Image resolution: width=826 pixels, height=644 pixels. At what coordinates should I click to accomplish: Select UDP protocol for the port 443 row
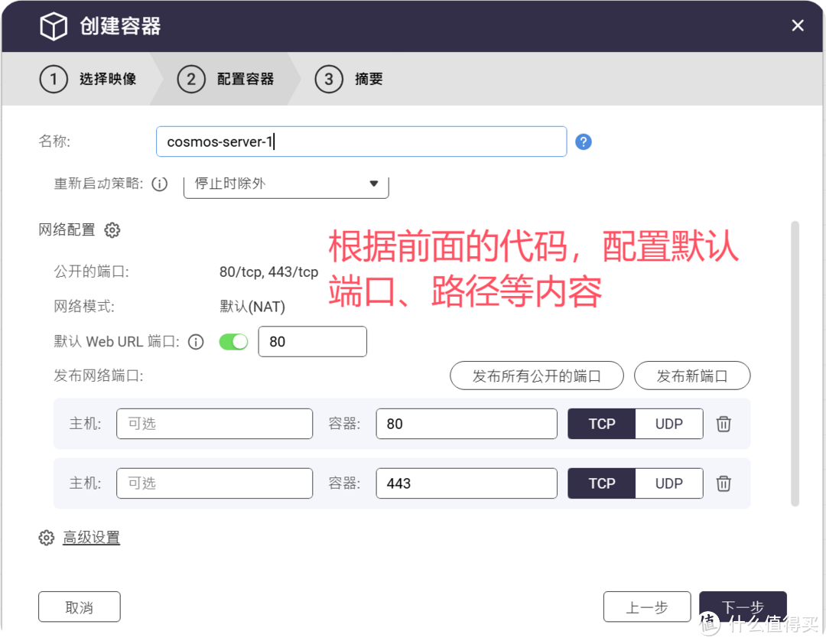tap(668, 483)
